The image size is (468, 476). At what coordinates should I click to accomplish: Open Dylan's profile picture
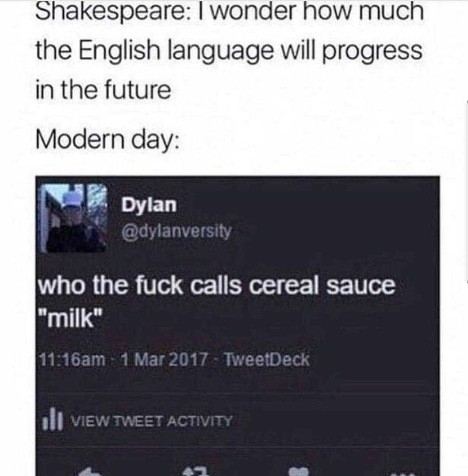73,218
